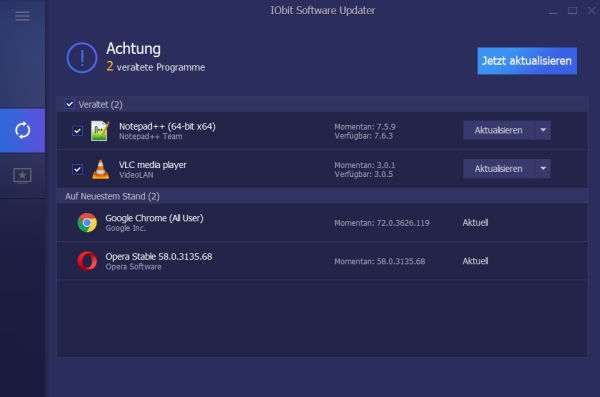
Task: Click VLC Momentan: 3.0.1 version text
Action: [x=365, y=165]
